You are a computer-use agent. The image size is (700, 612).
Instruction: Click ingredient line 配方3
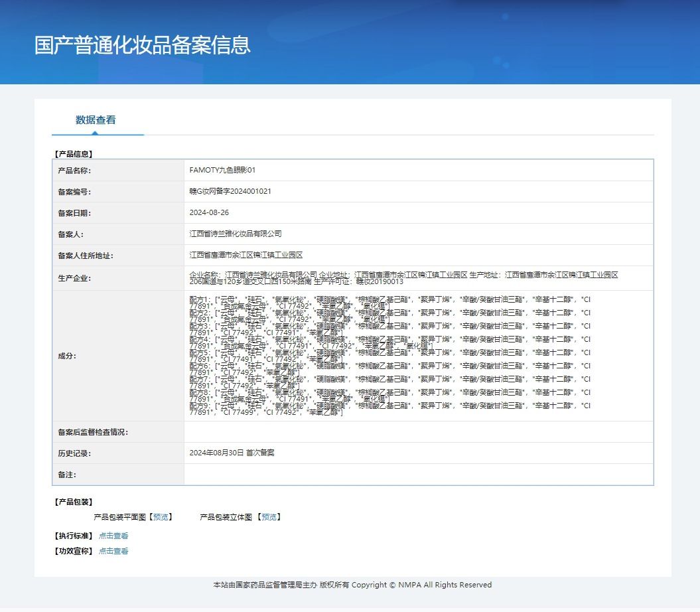(389, 329)
